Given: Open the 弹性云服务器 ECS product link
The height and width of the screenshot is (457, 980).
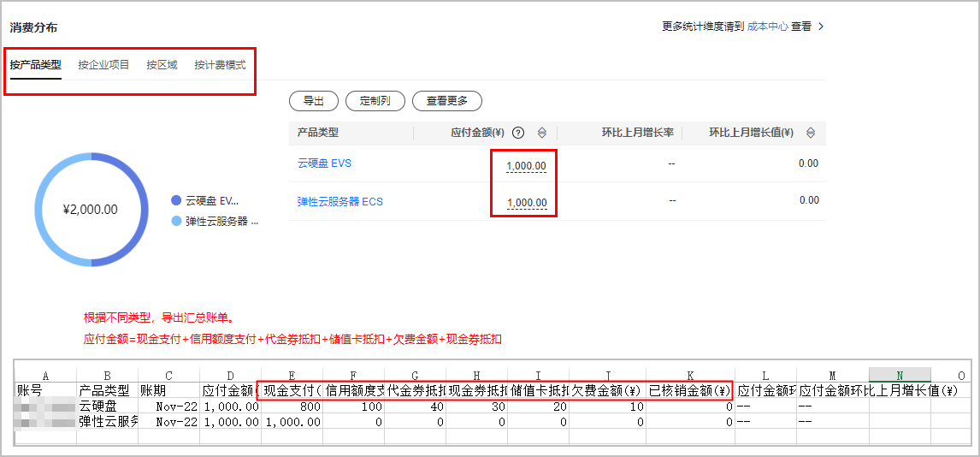Looking at the screenshot, I should coord(339,202).
